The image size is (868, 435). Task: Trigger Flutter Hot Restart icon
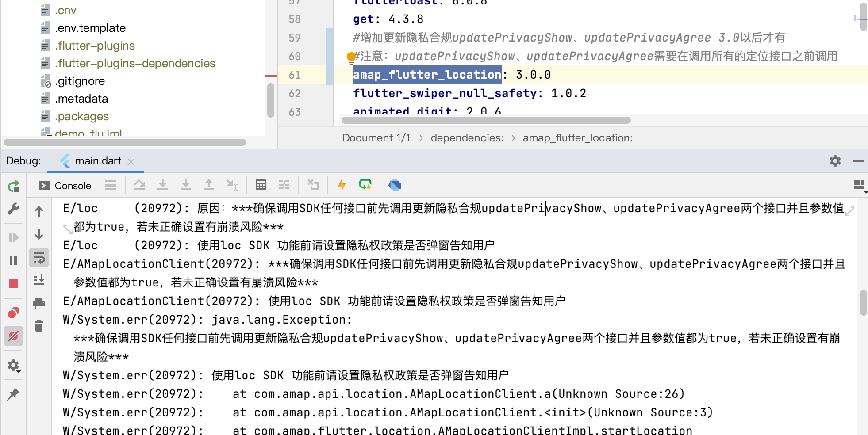365,185
